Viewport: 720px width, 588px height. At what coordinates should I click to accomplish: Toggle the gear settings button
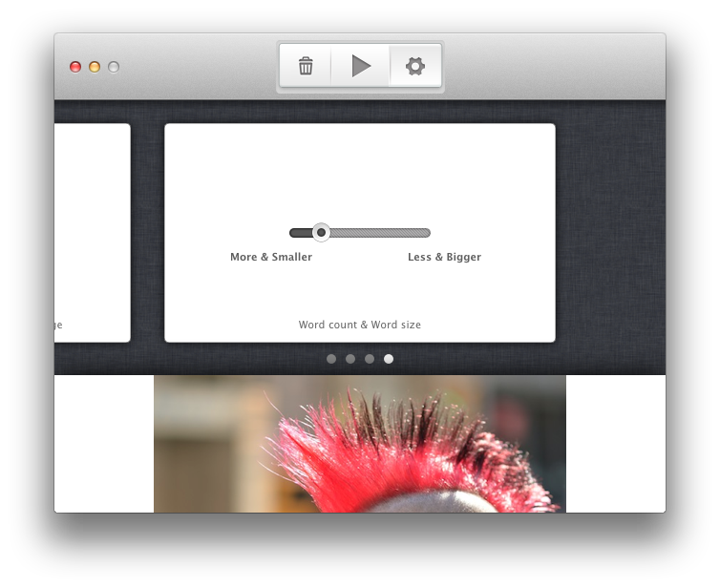[x=415, y=66]
